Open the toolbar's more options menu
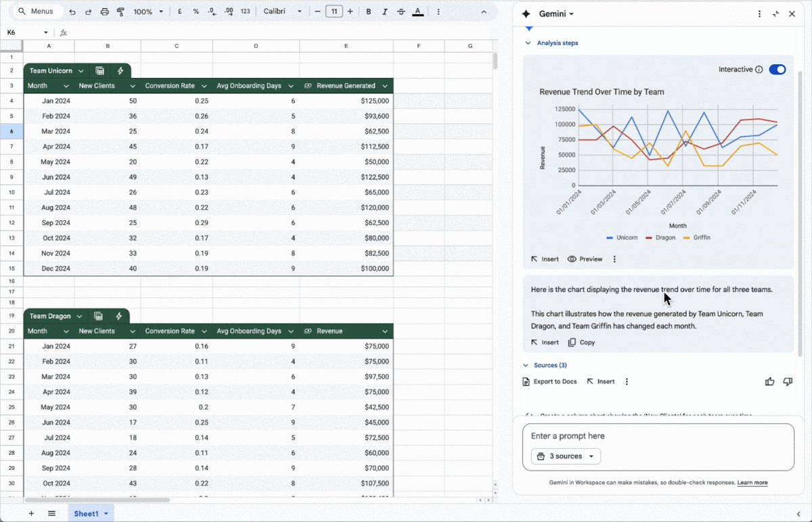This screenshot has width=812, height=522. [x=438, y=12]
